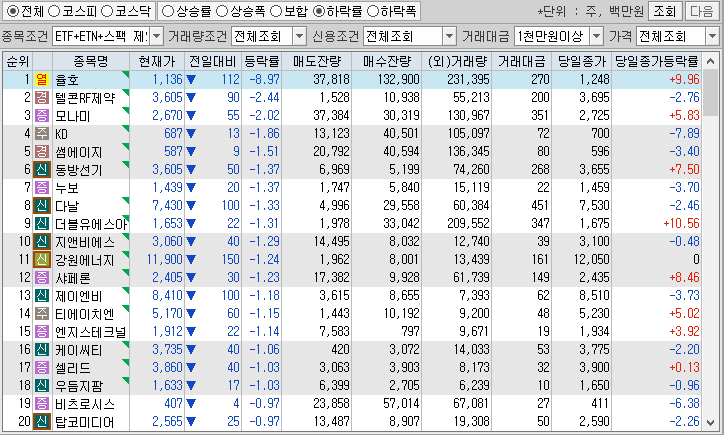Image resolution: width=724 pixels, height=435 pixels.
Task: Click the 신 badge icon for 우듬지팜
Action: (x=42, y=386)
